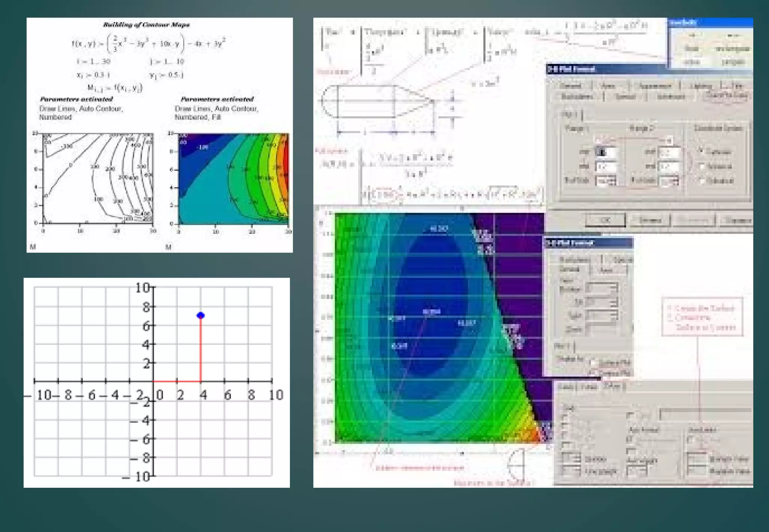The height and width of the screenshot is (532, 769).
Task: Click the Range 1 start input field
Action: click(606, 152)
